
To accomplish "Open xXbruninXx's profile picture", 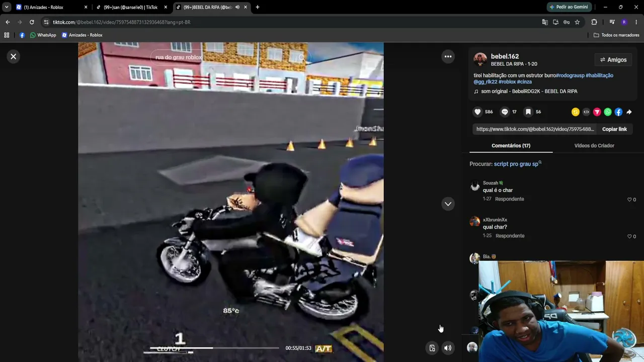I will pyautogui.click(x=474, y=222).
